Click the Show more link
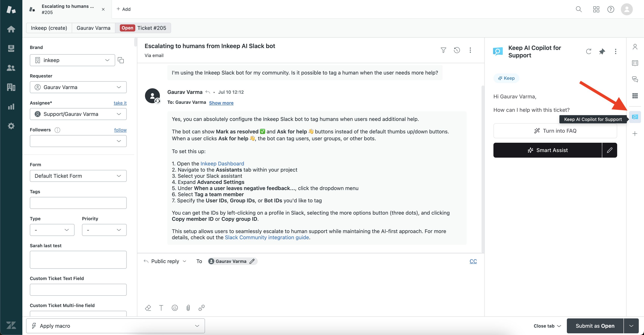644x335 pixels. pos(221,103)
